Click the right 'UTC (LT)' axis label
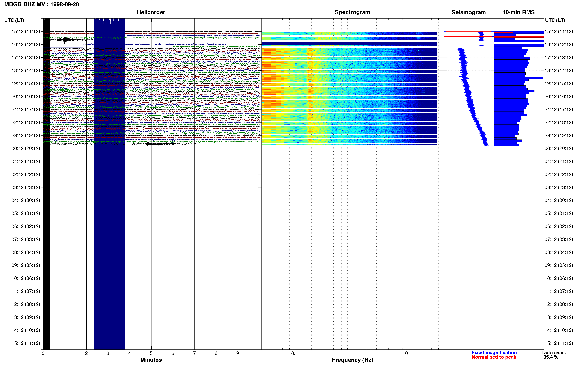 (x=555, y=20)
